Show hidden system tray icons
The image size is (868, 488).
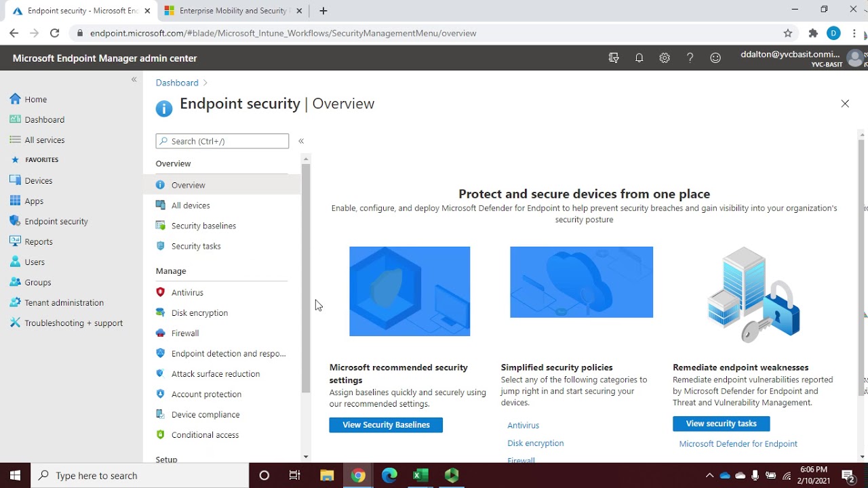point(709,475)
